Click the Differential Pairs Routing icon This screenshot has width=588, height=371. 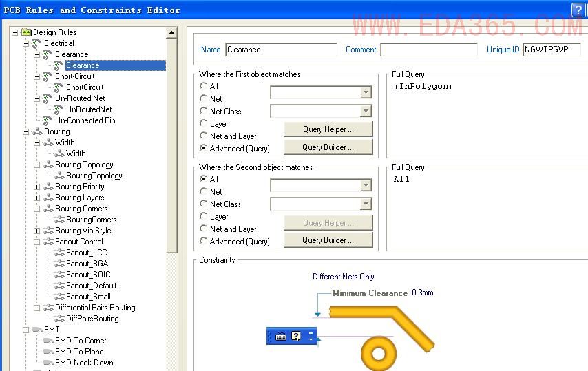(48, 308)
